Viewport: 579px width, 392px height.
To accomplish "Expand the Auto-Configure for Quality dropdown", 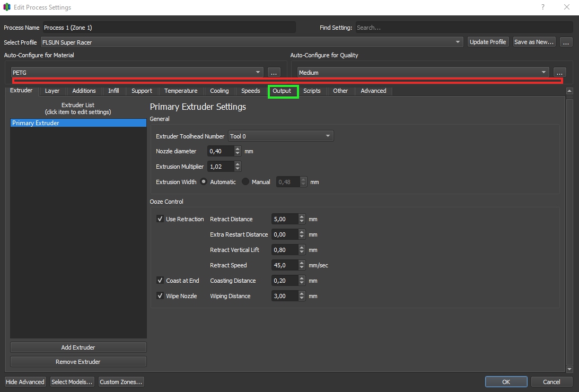I will coord(423,72).
